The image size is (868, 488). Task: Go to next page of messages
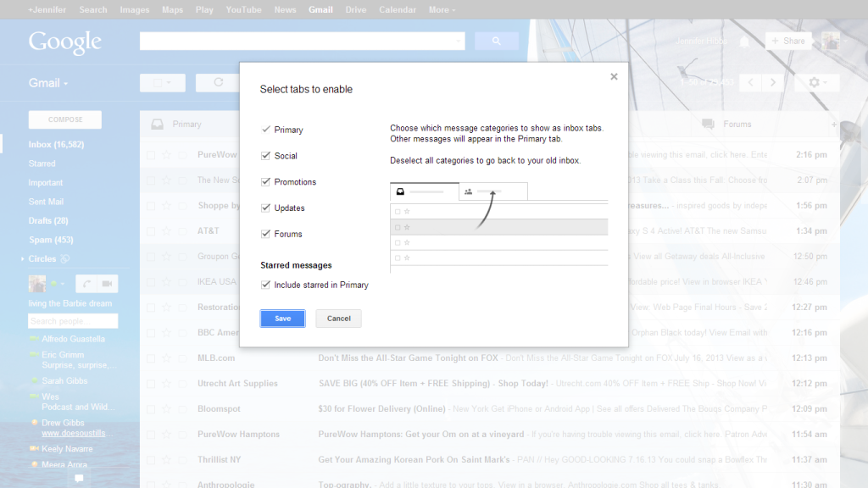(x=772, y=82)
